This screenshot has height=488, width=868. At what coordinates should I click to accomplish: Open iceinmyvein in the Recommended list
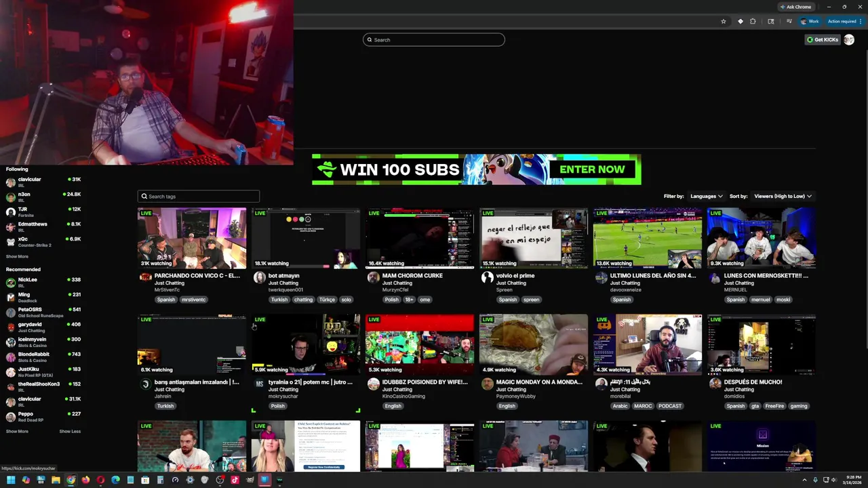coord(43,342)
